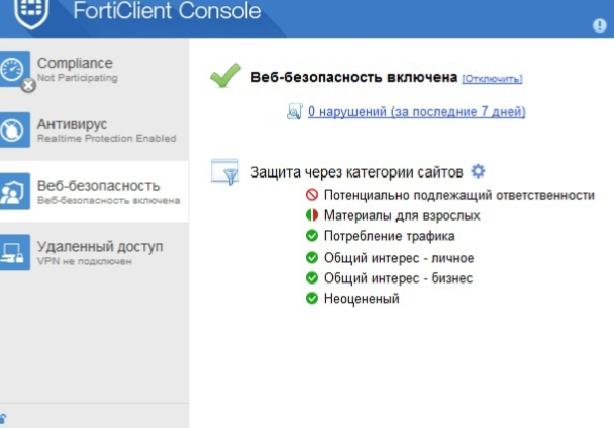Viewport: 614px width, 428px height.
Task: Open the Удаленный доступ VPN icon
Action: pos(15,252)
